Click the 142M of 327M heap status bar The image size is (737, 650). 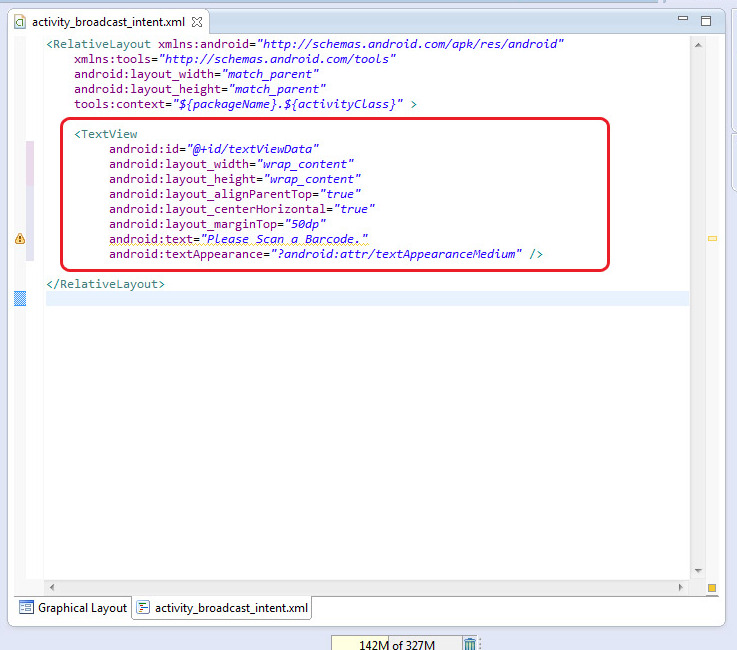click(x=396, y=644)
